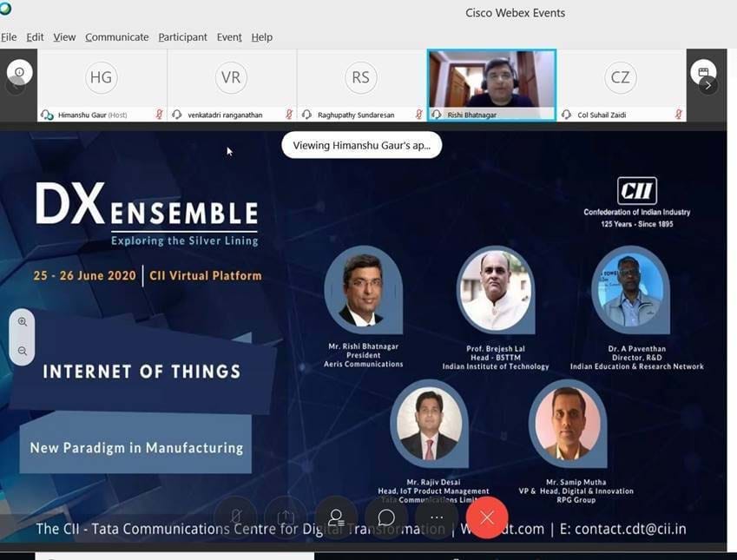This screenshot has height=560, width=737.
Task: Open the chat bubble icon
Action: [386, 517]
